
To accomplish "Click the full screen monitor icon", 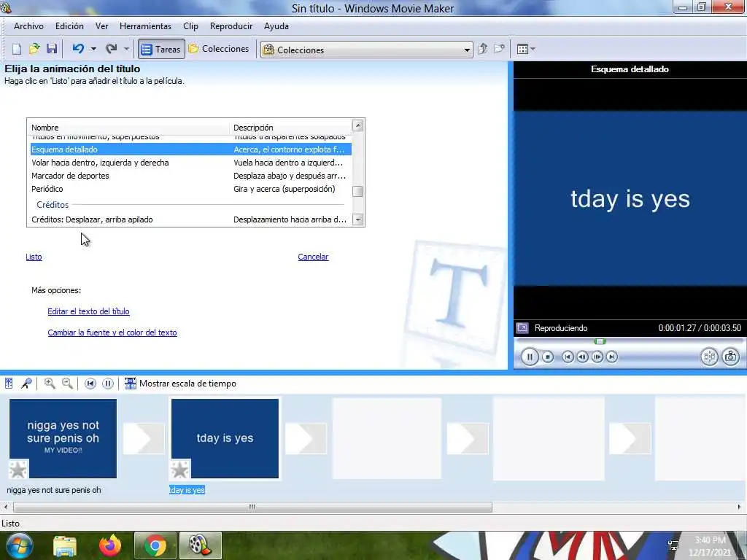I will (522, 328).
